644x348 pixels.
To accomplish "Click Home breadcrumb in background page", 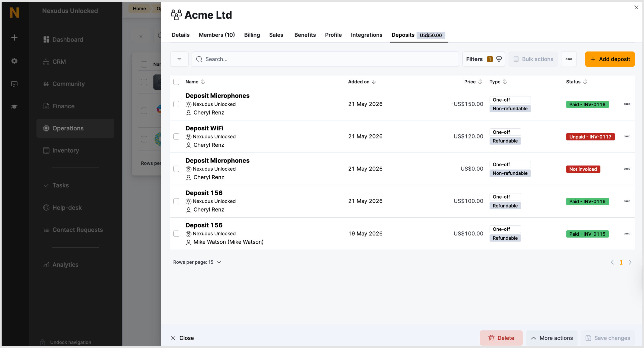I will pyautogui.click(x=139, y=9).
